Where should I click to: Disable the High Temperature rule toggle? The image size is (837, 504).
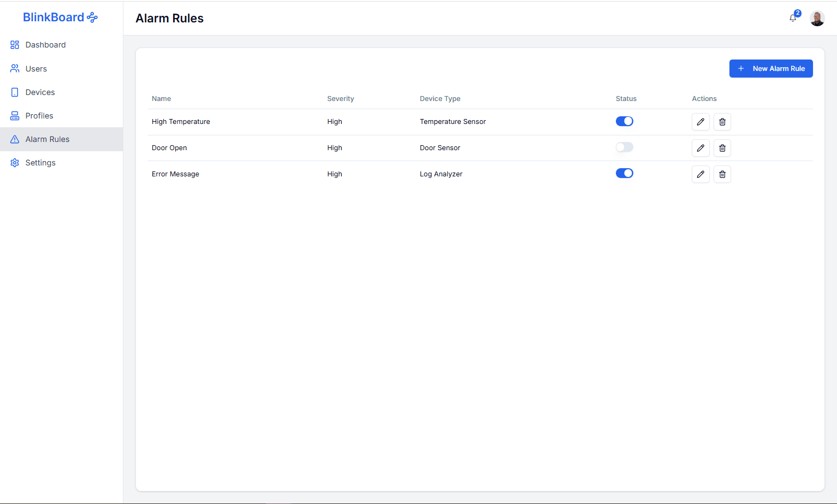tap(625, 121)
